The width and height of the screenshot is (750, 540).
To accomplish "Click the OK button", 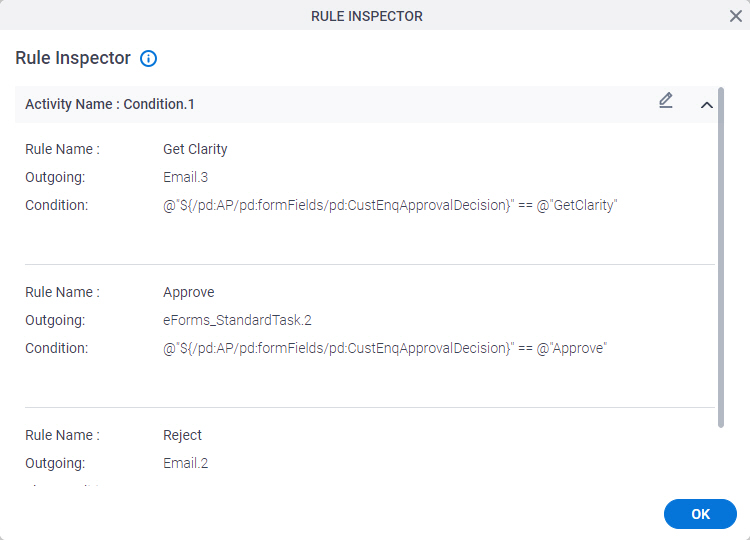I will [x=700, y=514].
